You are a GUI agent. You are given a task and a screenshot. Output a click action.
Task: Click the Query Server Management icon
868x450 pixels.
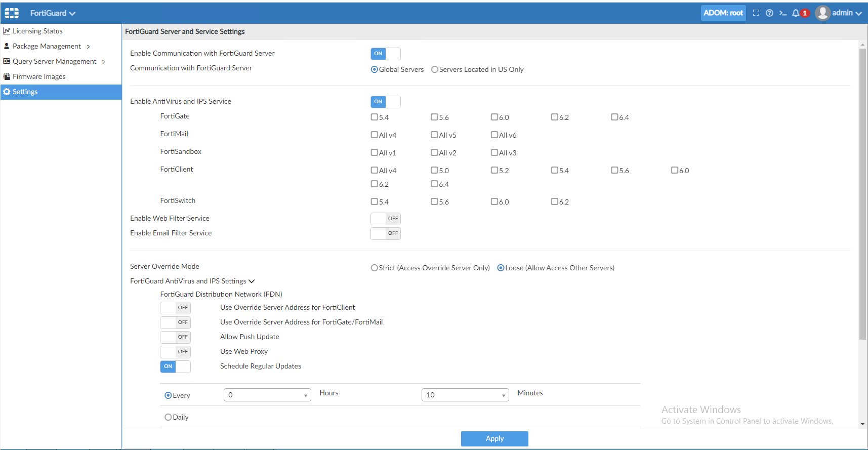[7, 61]
